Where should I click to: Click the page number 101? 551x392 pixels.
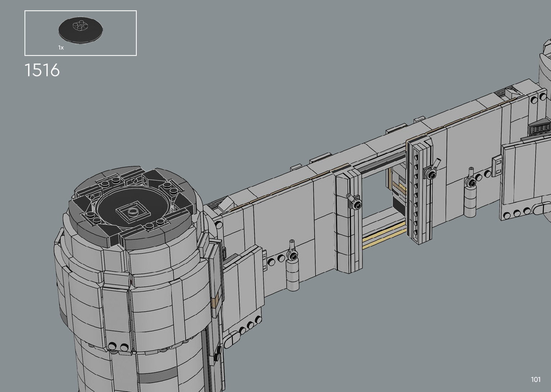coord(536,379)
